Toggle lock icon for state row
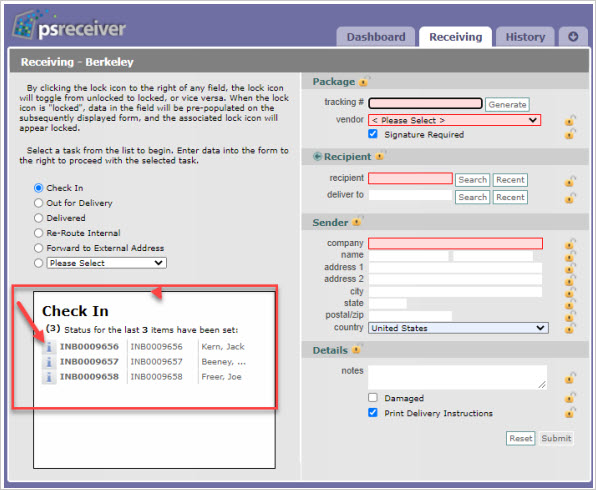 click(x=570, y=304)
